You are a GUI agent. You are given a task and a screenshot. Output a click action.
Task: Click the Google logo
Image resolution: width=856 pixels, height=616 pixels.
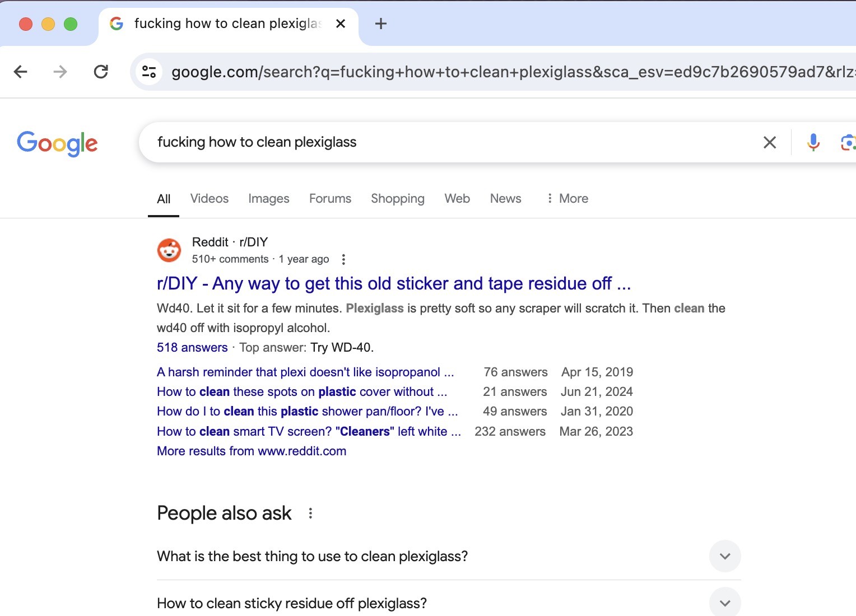[57, 143]
